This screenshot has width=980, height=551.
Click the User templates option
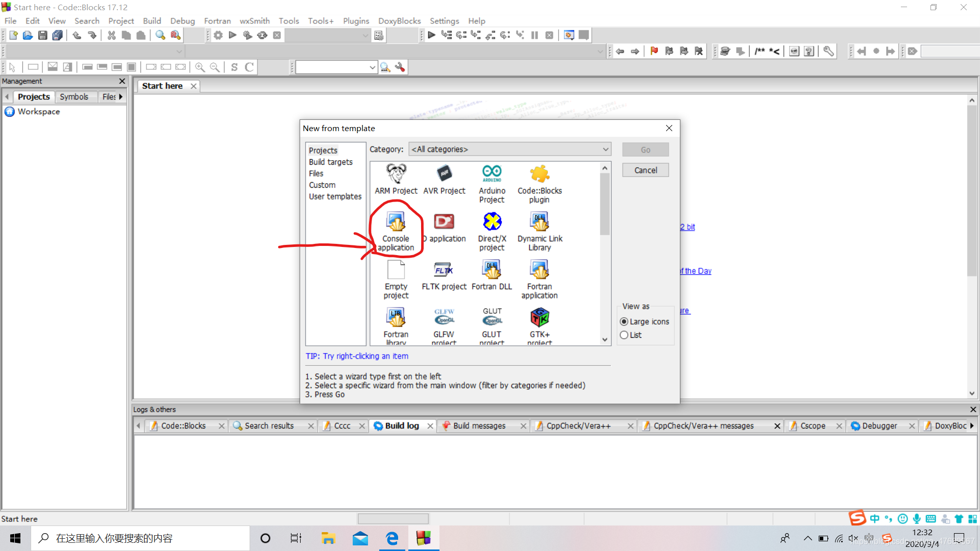335,196
